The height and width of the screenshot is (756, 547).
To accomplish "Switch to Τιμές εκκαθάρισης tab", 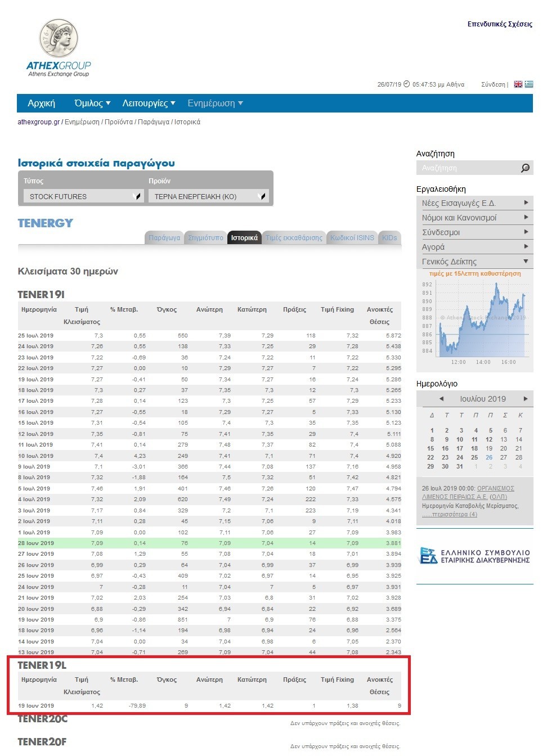I will click(x=294, y=238).
